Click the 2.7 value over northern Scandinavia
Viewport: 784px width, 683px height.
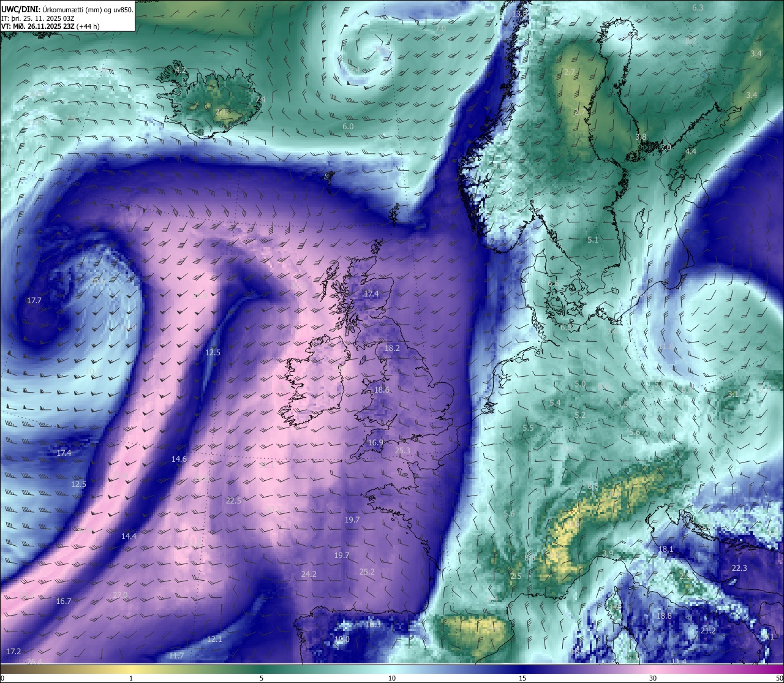pyautogui.click(x=570, y=72)
